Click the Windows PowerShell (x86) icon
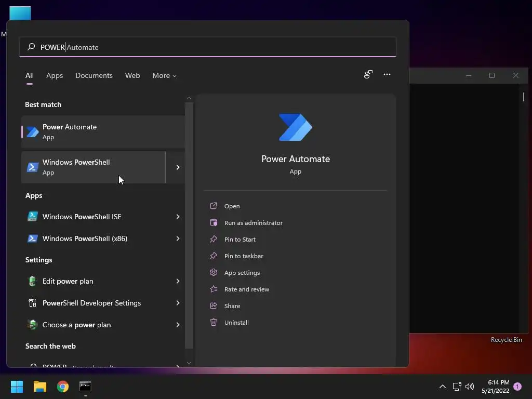Screen dimensions: 532x399 click(x=33, y=238)
